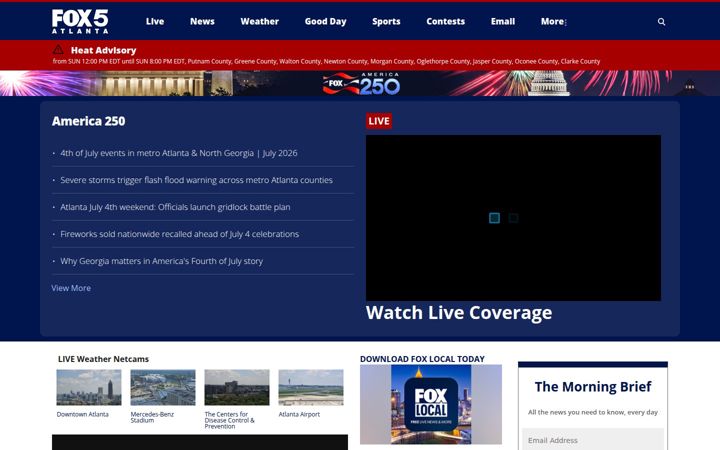Click the Download FOX Local Today heading

[x=422, y=359]
